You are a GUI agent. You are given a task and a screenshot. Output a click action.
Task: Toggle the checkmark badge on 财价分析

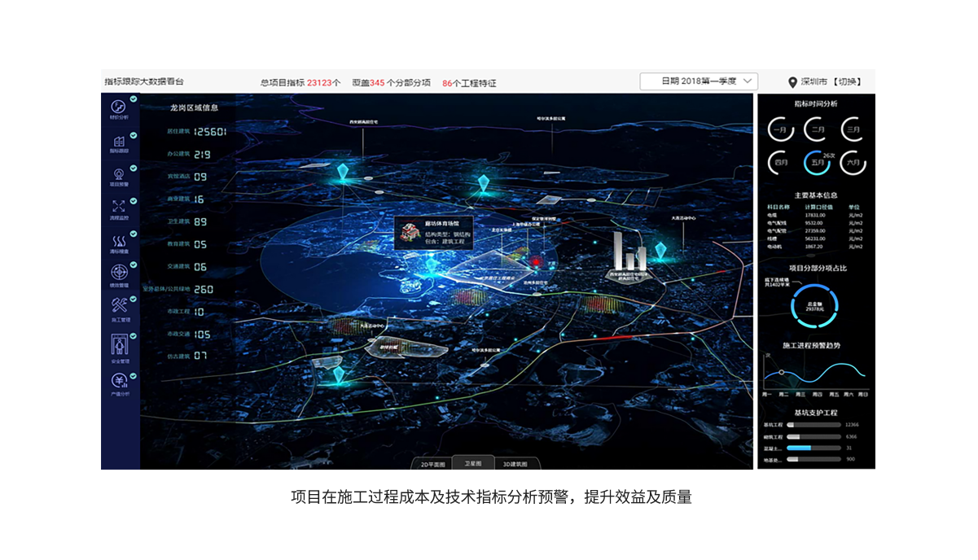(x=134, y=99)
